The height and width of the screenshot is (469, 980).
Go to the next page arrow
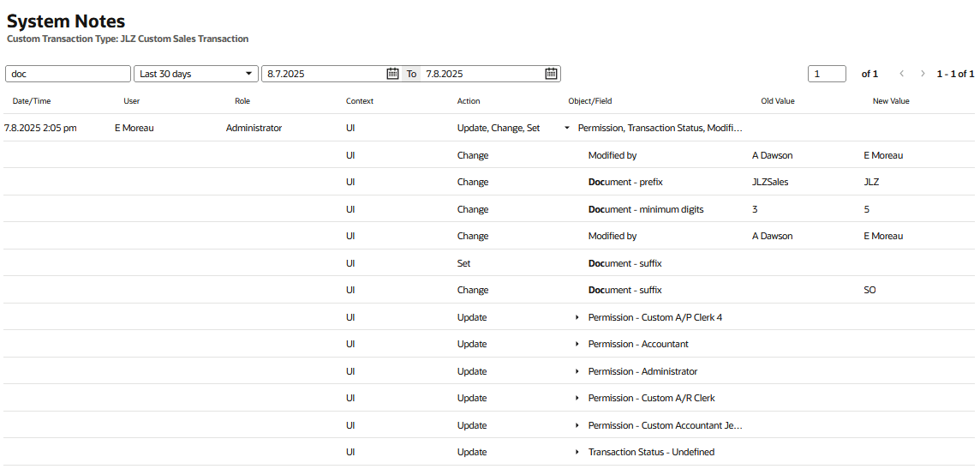coord(923,74)
